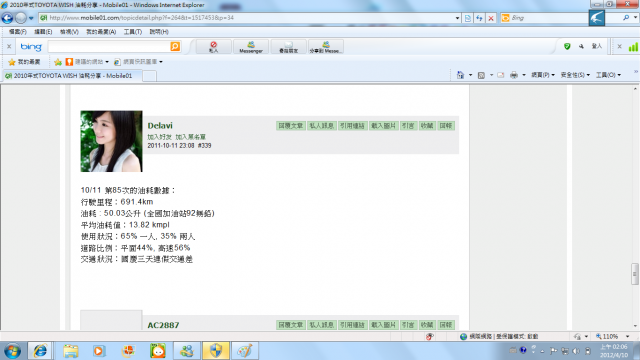Click the add-to-favorites-bar star icon
This screenshot has width=640, height=360.
click(x=58, y=62)
